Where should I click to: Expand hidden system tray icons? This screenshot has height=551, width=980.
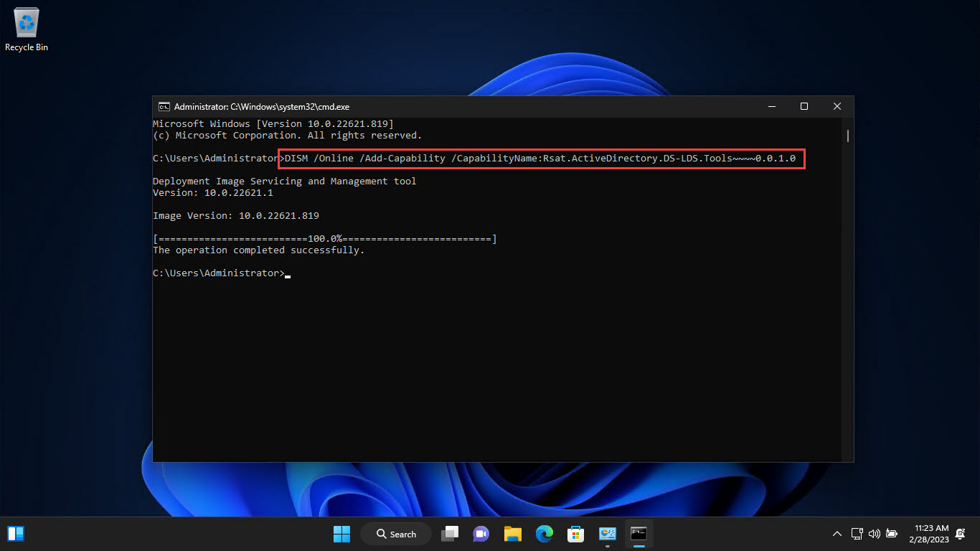(837, 533)
